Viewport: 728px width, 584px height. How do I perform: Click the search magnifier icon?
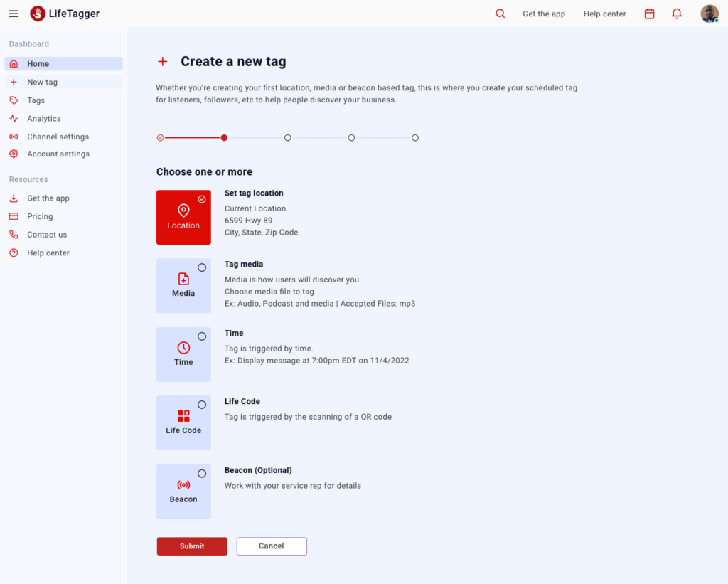[x=500, y=14]
